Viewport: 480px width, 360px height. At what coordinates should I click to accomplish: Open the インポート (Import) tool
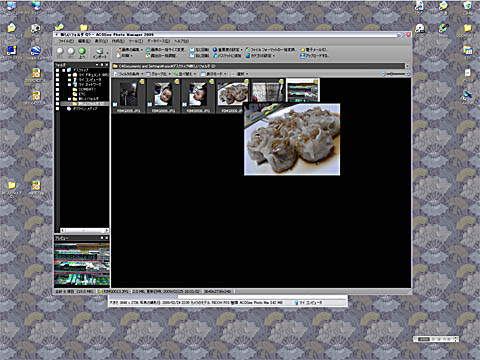click(x=100, y=53)
